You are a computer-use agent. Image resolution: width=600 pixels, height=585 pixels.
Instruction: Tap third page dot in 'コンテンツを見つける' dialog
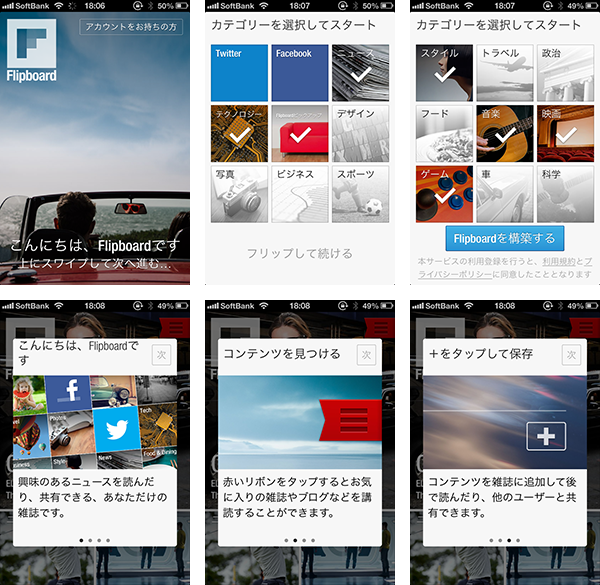[304, 540]
